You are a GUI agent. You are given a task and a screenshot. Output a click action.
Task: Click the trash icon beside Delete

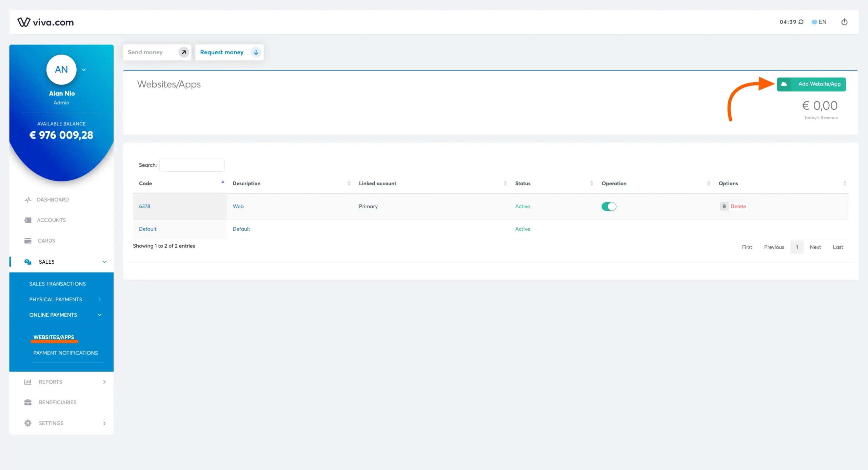(724, 206)
